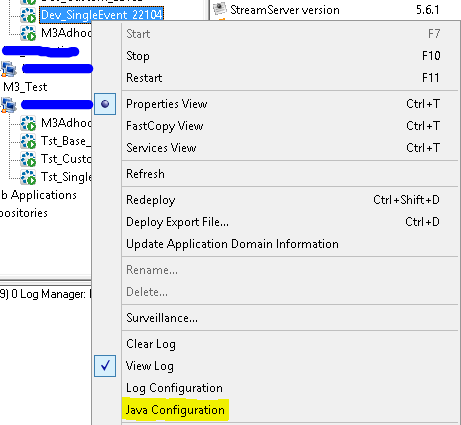This screenshot has height=425, width=461.
Task: Click the computer icon below M3_Test
Action: click(x=8, y=105)
